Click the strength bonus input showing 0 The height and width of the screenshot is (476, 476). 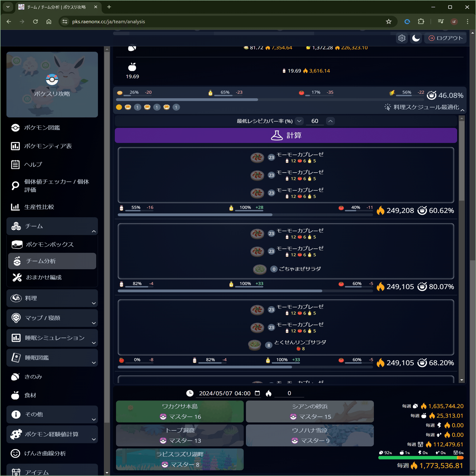[x=289, y=393]
